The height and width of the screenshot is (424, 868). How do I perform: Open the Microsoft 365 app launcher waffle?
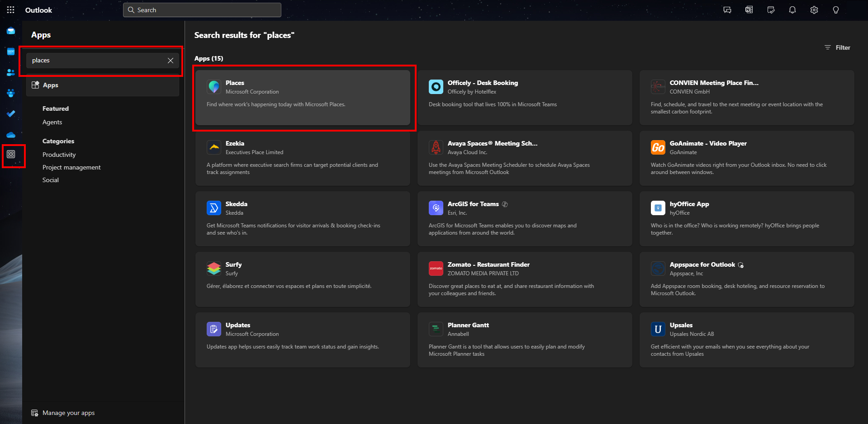[11, 10]
